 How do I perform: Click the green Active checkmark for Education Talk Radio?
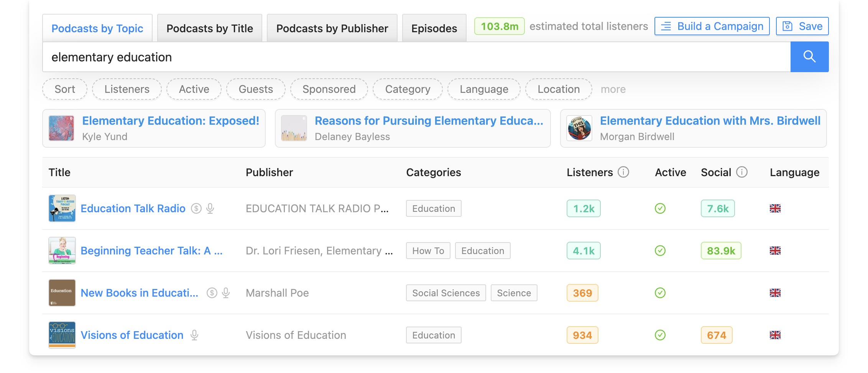click(x=660, y=208)
